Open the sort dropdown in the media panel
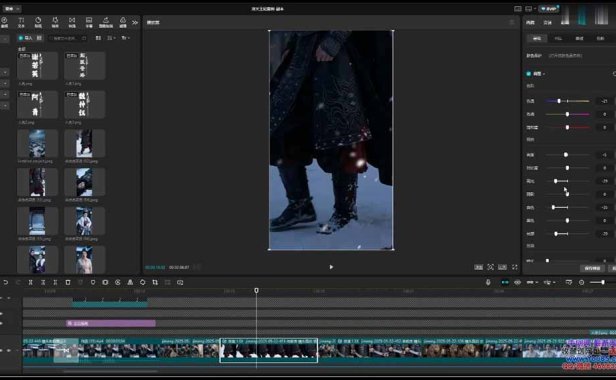616x380 pixels. tap(111, 38)
